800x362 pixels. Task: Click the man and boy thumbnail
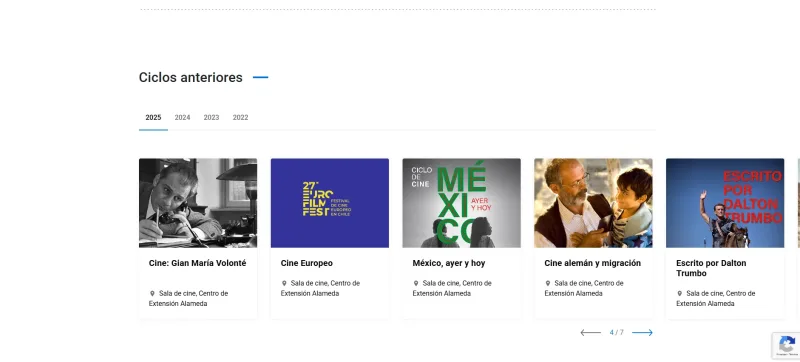pos(593,203)
